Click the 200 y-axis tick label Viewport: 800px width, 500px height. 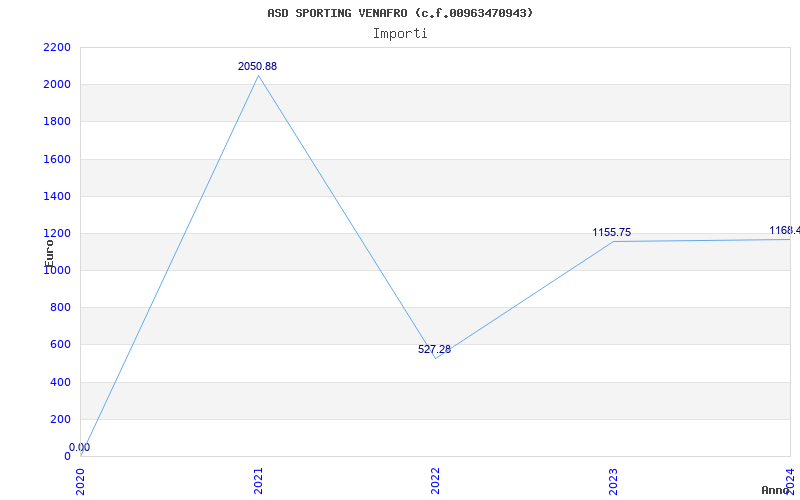tap(60, 420)
